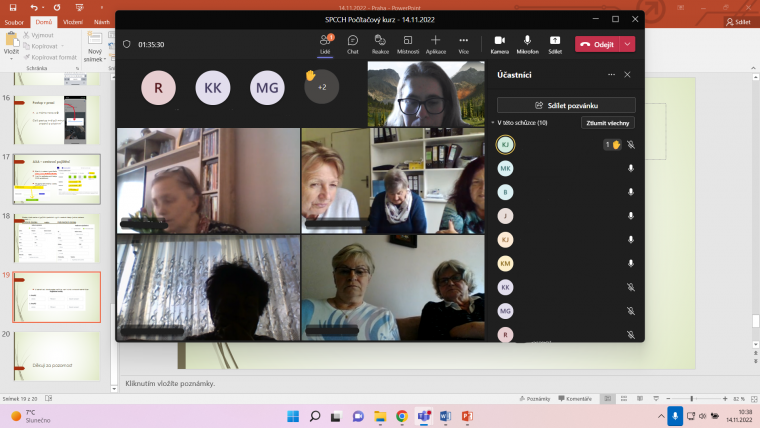
Task: Click the Save icon in PowerPoint
Action: point(13,7)
